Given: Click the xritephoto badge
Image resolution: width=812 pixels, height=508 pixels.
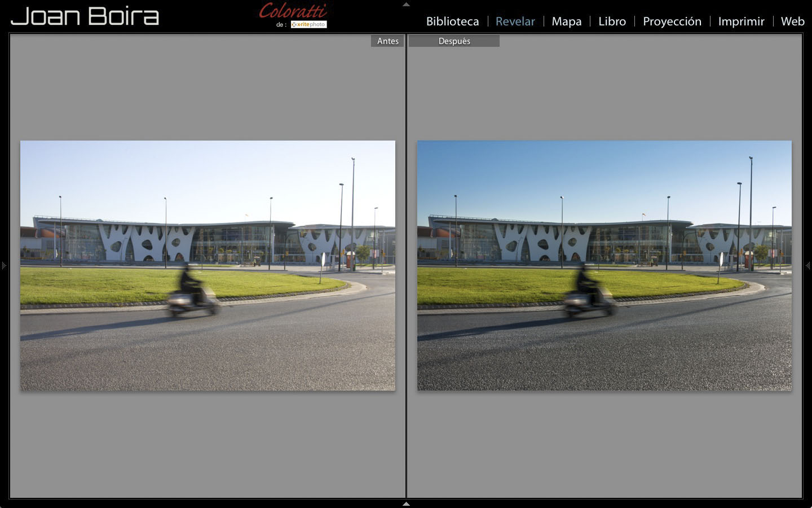Looking at the screenshot, I should pyautogui.click(x=308, y=24).
